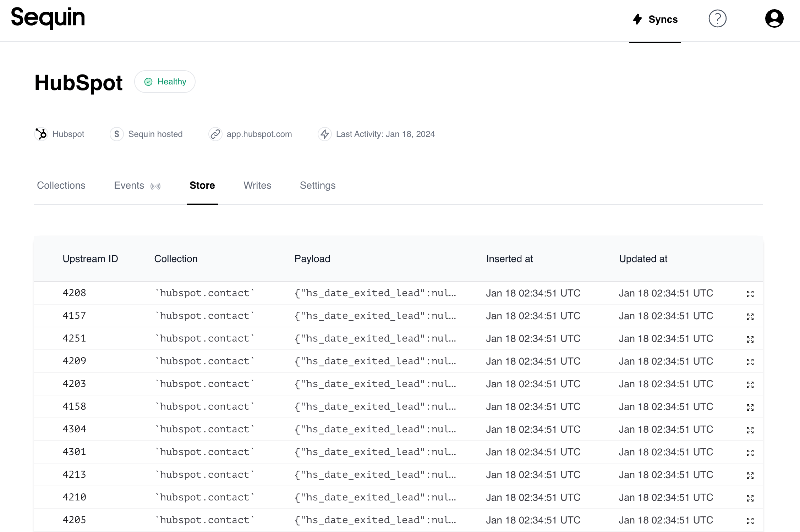Click Upstream ID 4203 cell
800x532 pixels.
point(74,384)
